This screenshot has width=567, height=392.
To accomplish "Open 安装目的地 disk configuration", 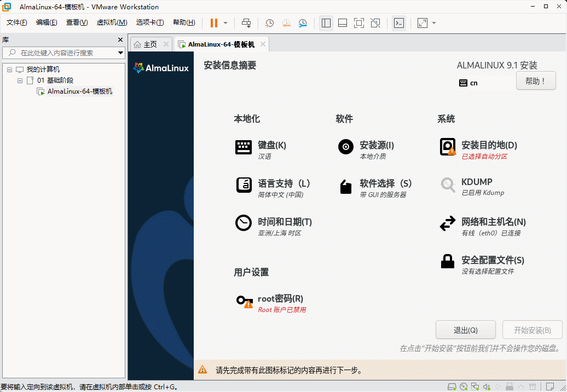I will point(489,146).
